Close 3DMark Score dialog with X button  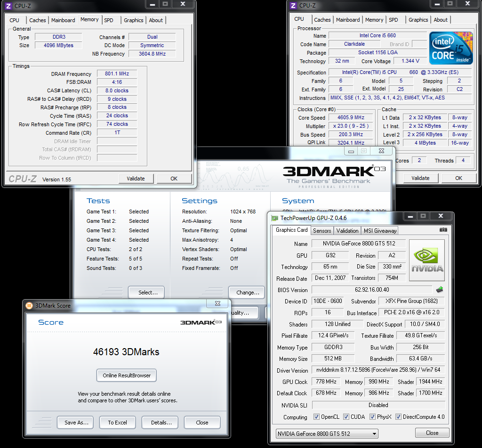pyautogui.click(x=217, y=303)
